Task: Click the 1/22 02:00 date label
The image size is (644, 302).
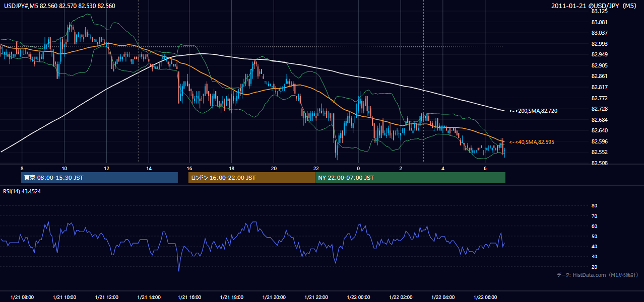Action: 401,297
